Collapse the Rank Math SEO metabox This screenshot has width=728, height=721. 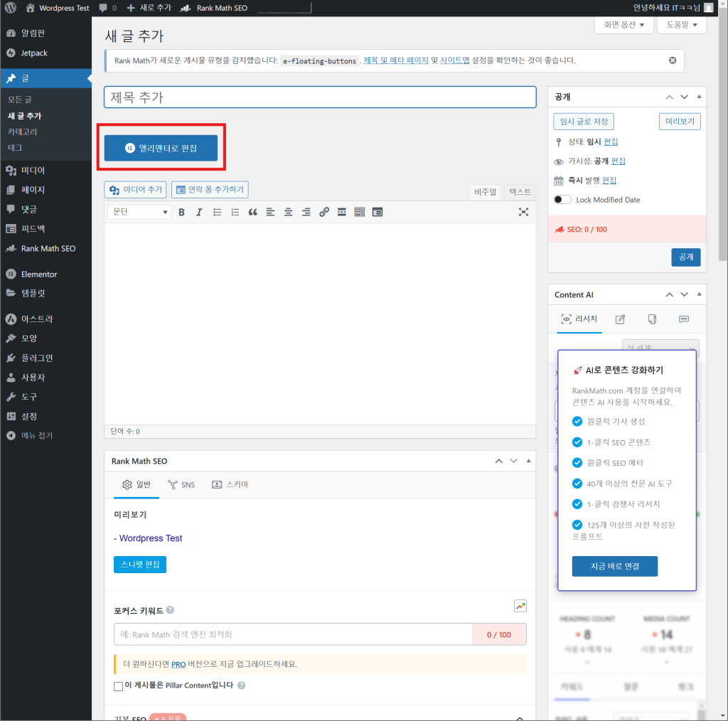pyautogui.click(x=528, y=461)
